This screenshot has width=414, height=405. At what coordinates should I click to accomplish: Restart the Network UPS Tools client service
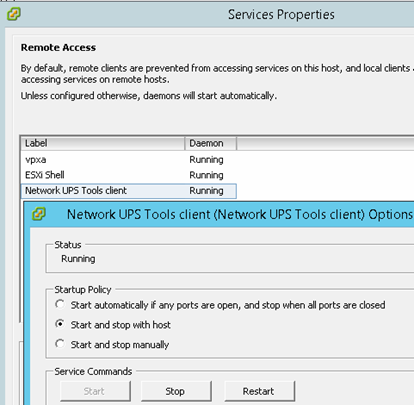tap(259, 391)
